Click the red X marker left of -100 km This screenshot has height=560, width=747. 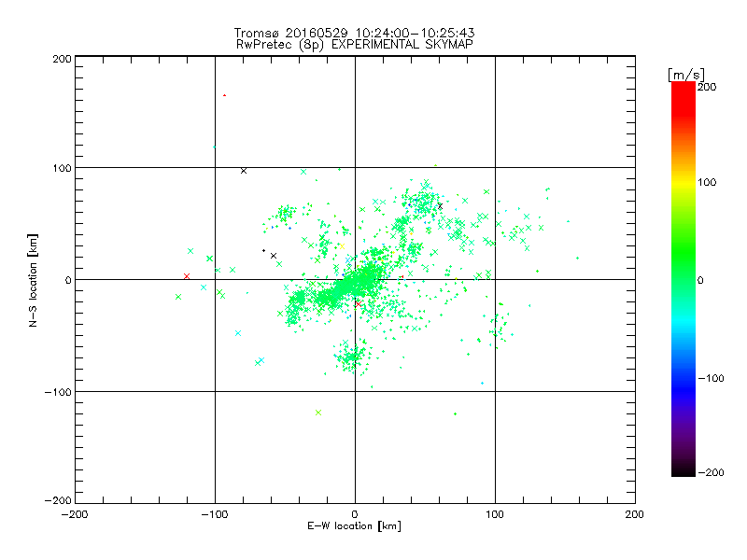pyautogui.click(x=187, y=276)
